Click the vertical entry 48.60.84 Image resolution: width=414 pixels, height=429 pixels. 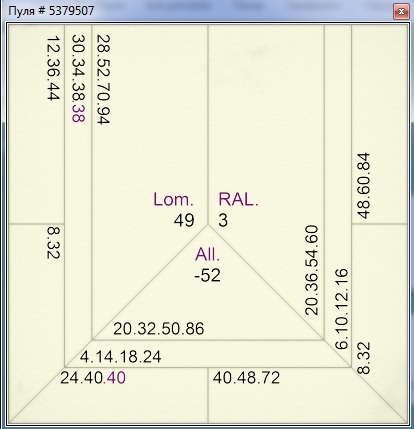[363, 186]
